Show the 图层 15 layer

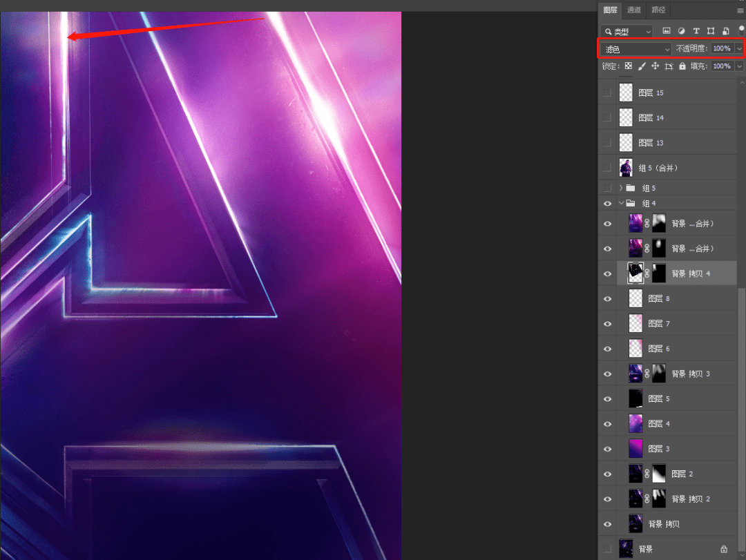pyautogui.click(x=607, y=93)
